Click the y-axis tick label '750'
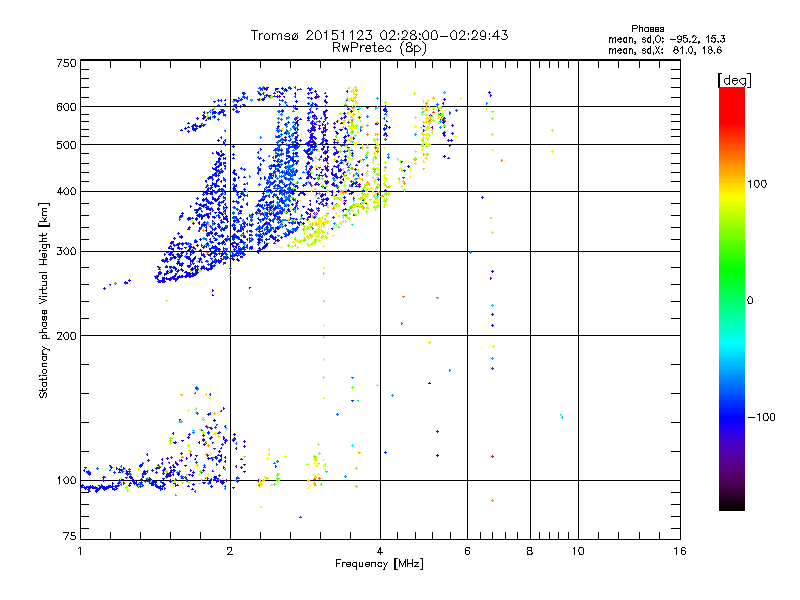 pyautogui.click(x=67, y=63)
